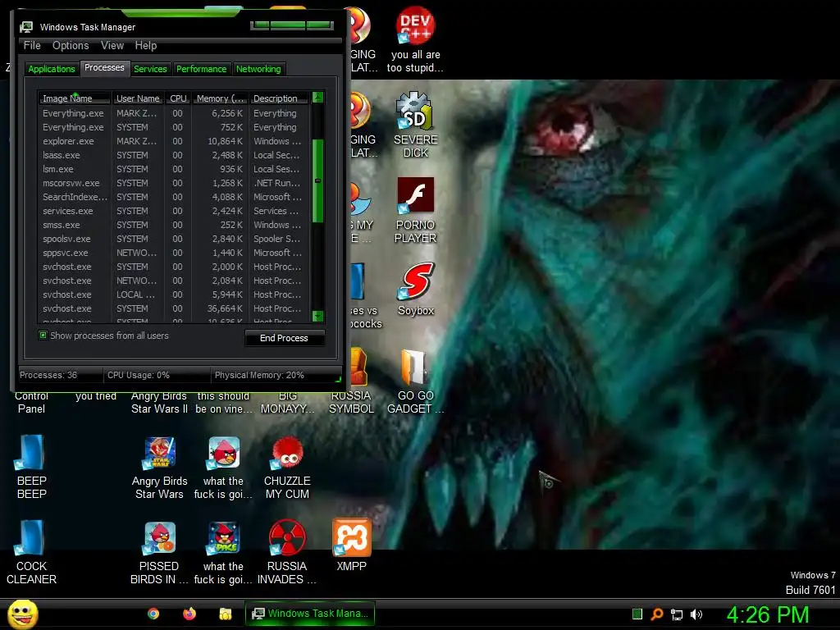This screenshot has height=630, width=840.
Task: Sort by Description column header
Action: [279, 98]
